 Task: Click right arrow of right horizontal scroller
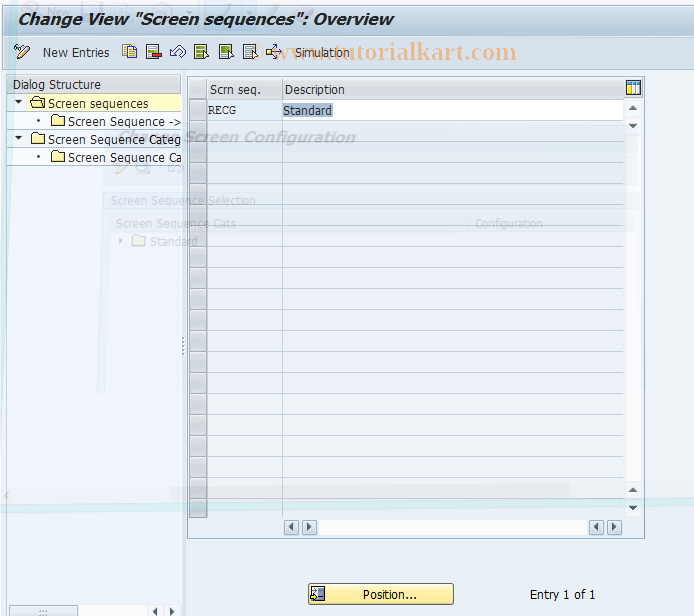(x=614, y=527)
